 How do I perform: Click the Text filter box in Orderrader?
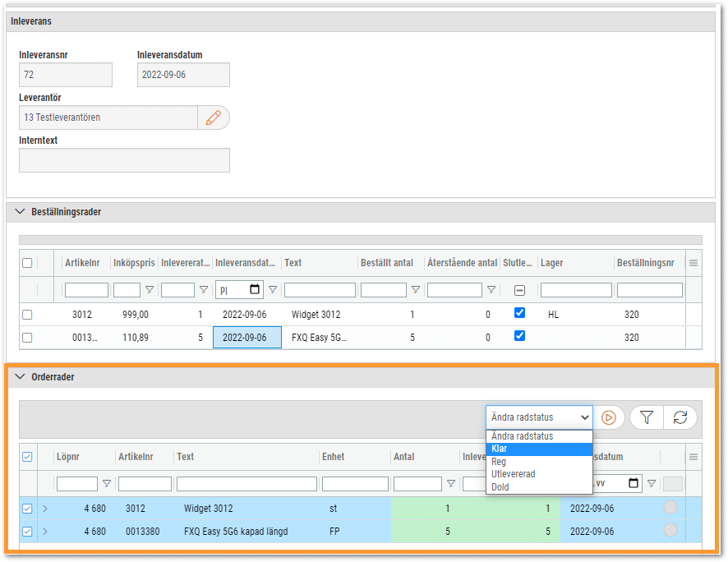point(247,484)
